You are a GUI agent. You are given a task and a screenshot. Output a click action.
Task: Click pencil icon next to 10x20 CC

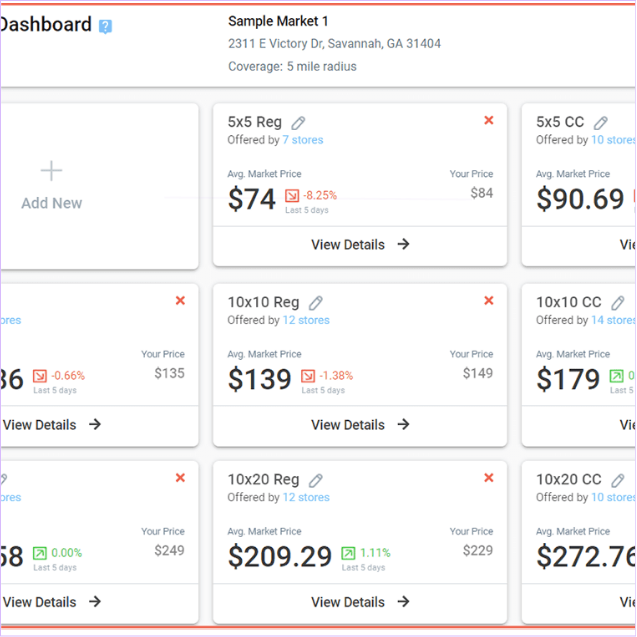[x=618, y=480]
